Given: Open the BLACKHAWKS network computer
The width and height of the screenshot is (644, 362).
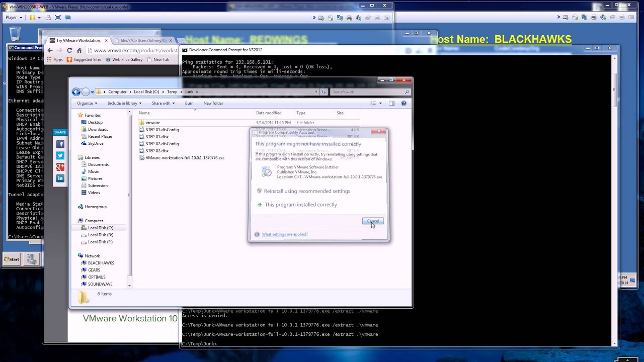Looking at the screenshot, I should (101, 263).
